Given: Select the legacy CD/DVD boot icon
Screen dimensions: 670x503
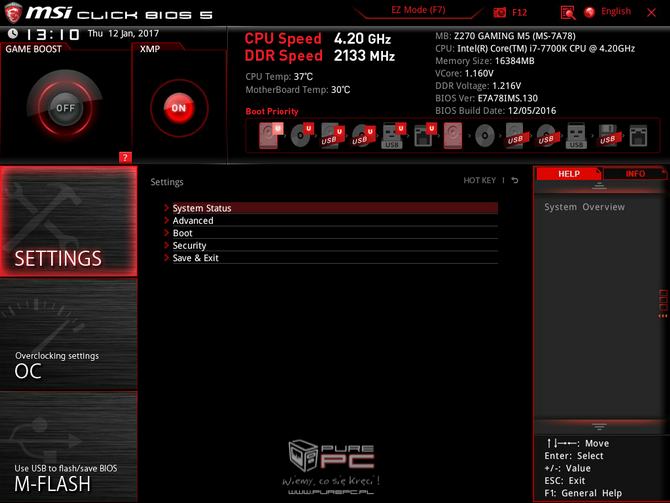Looking at the screenshot, I should tap(485, 136).
